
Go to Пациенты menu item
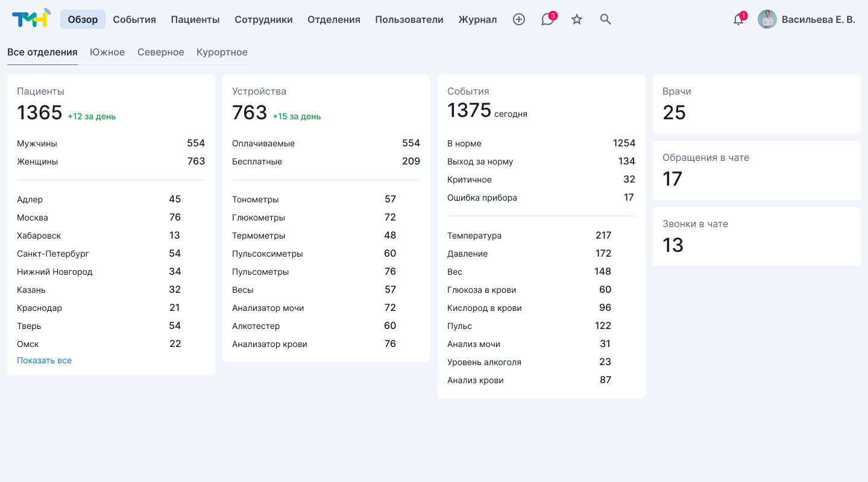(x=195, y=19)
